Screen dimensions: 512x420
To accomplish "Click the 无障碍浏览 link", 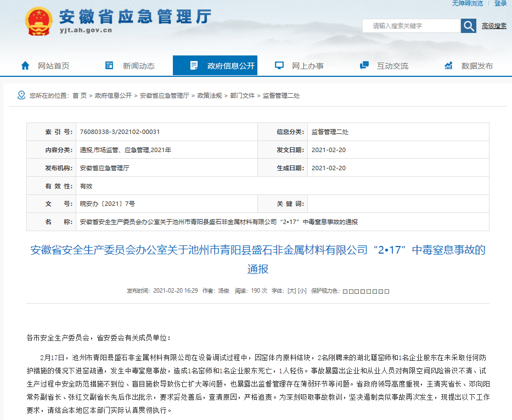I will click(467, 3).
